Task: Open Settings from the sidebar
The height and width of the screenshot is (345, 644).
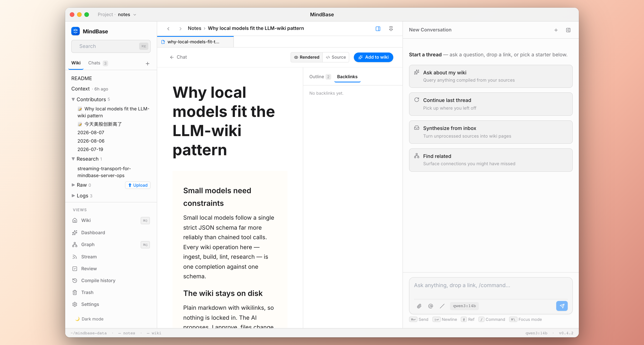Action: click(111, 304)
